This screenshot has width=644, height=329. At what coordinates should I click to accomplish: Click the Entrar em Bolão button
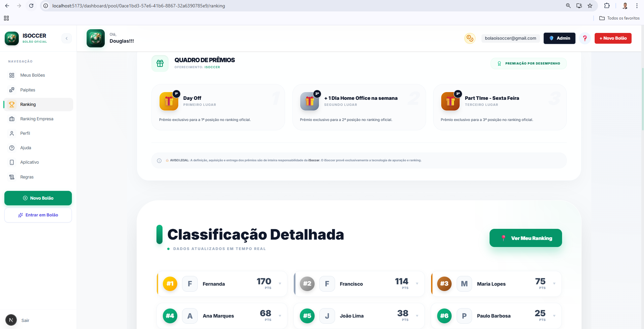(38, 215)
